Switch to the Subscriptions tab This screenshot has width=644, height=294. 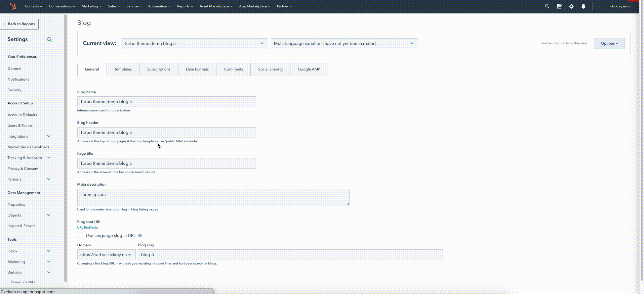(159, 69)
